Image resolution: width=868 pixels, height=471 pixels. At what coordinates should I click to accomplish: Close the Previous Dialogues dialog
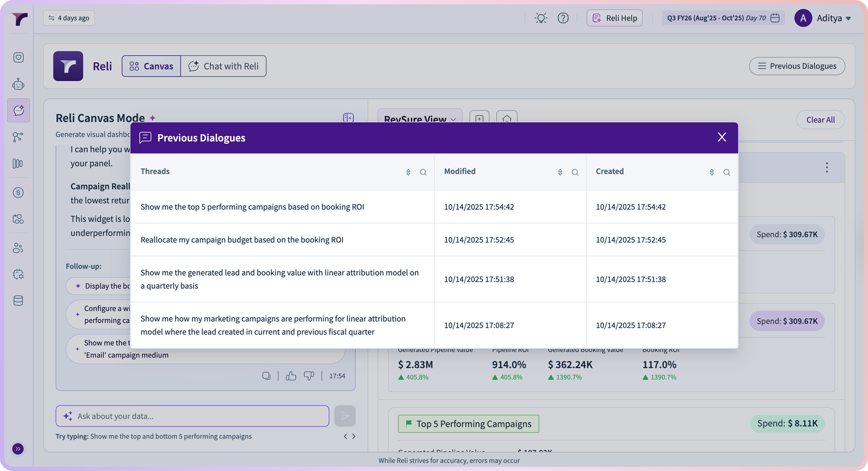722,137
